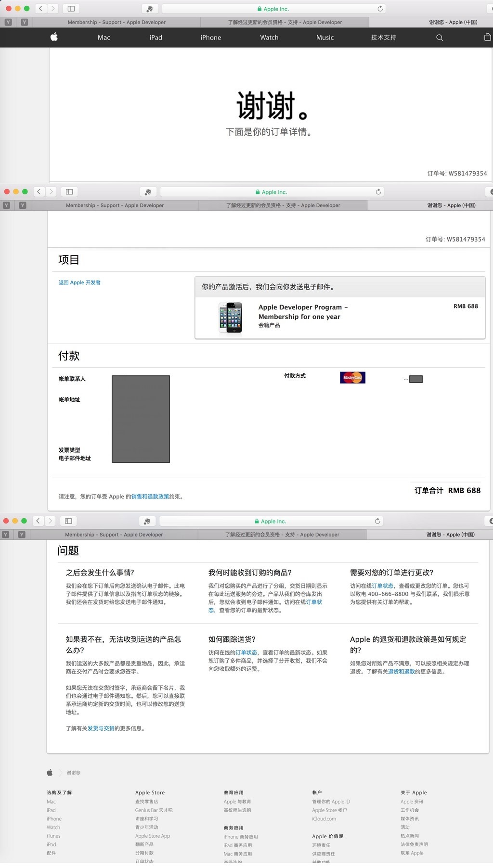Reload the page in the 谢谢。 window
Screen dimensions: 493x868
(380, 9)
